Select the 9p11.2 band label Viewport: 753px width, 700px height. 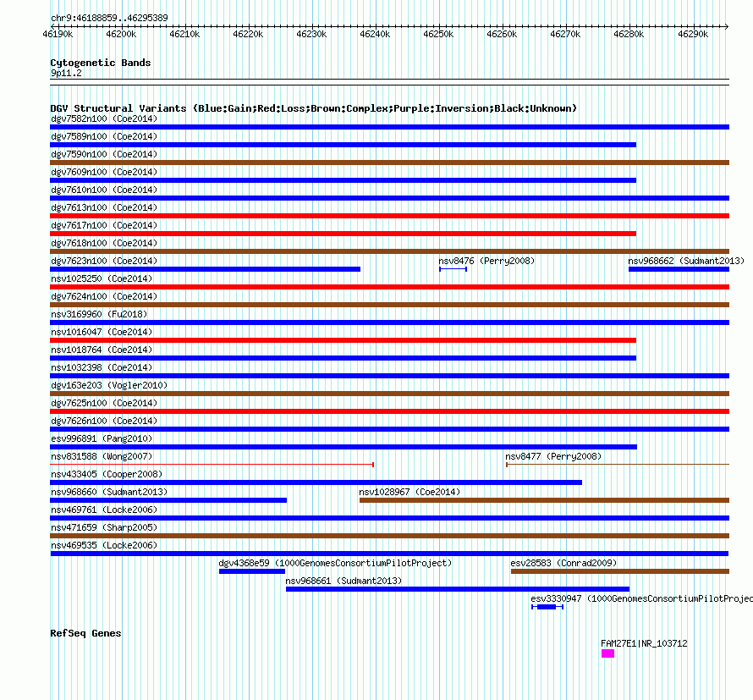(x=66, y=73)
